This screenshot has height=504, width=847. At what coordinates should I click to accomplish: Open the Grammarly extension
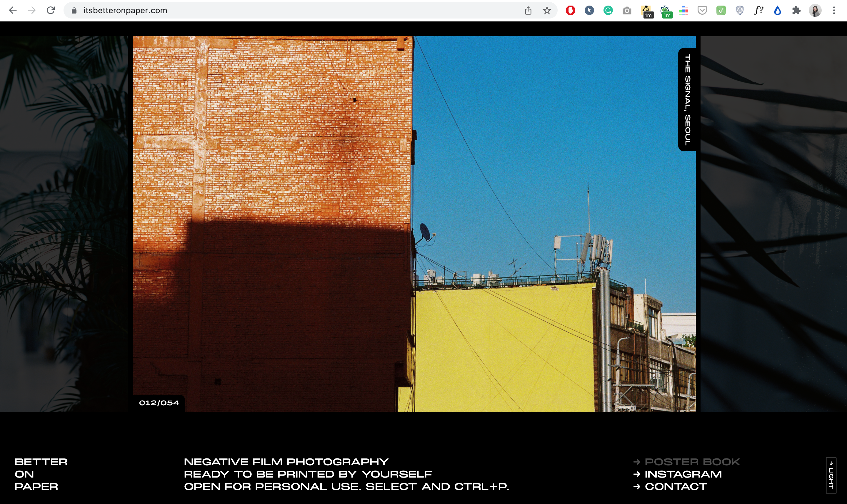point(608,11)
